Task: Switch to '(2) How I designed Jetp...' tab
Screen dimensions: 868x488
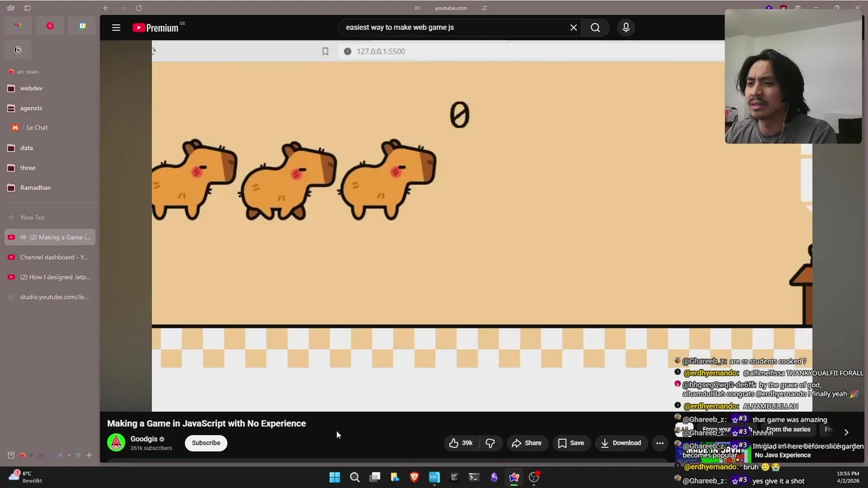Action: click(49, 277)
